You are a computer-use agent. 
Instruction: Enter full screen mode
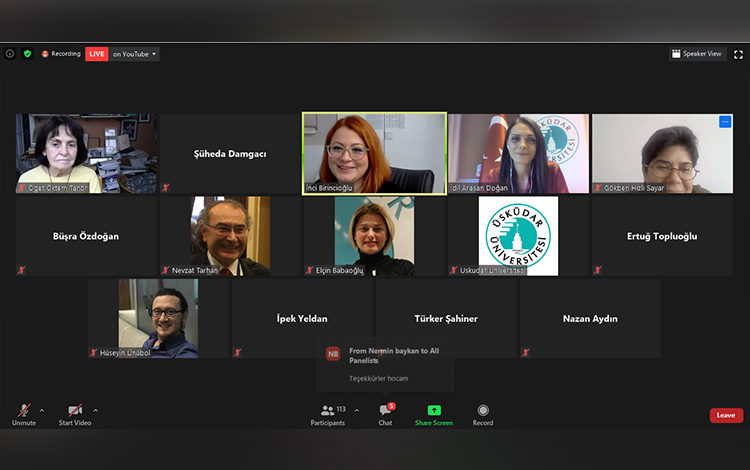tap(737, 54)
